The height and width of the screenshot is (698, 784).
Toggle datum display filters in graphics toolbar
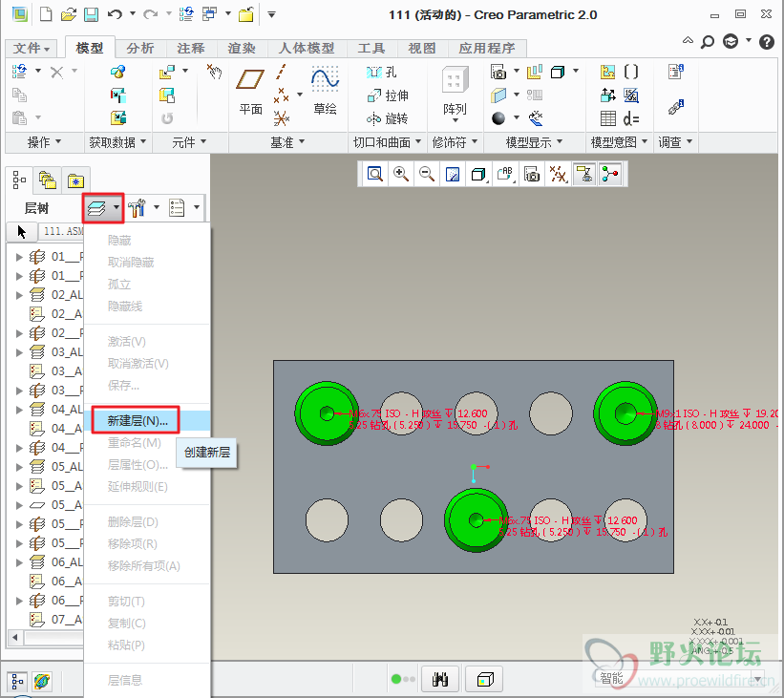pos(558,174)
